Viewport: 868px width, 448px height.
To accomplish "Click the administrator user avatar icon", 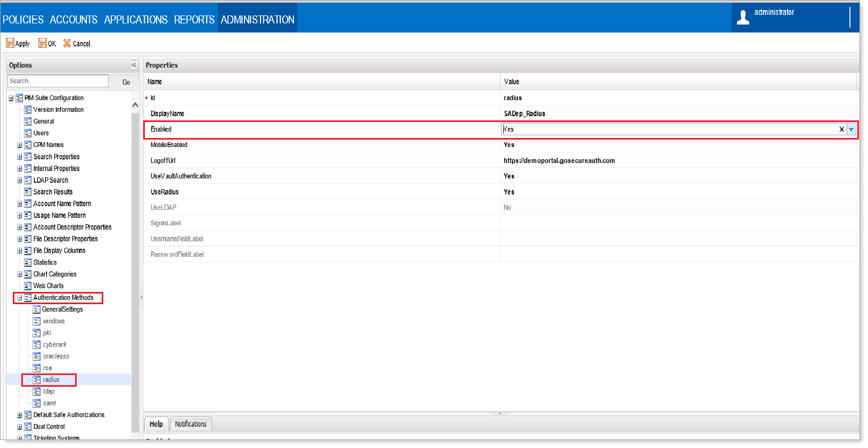I will pyautogui.click(x=743, y=18).
